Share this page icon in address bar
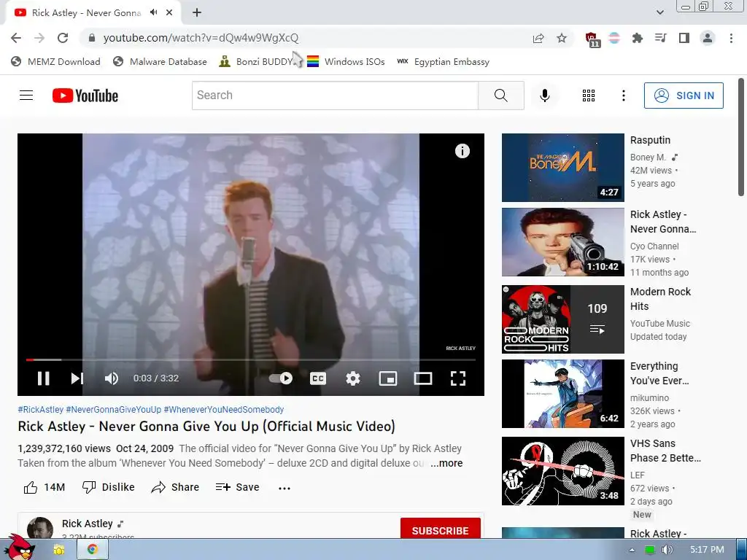This screenshot has width=747, height=560. click(538, 38)
